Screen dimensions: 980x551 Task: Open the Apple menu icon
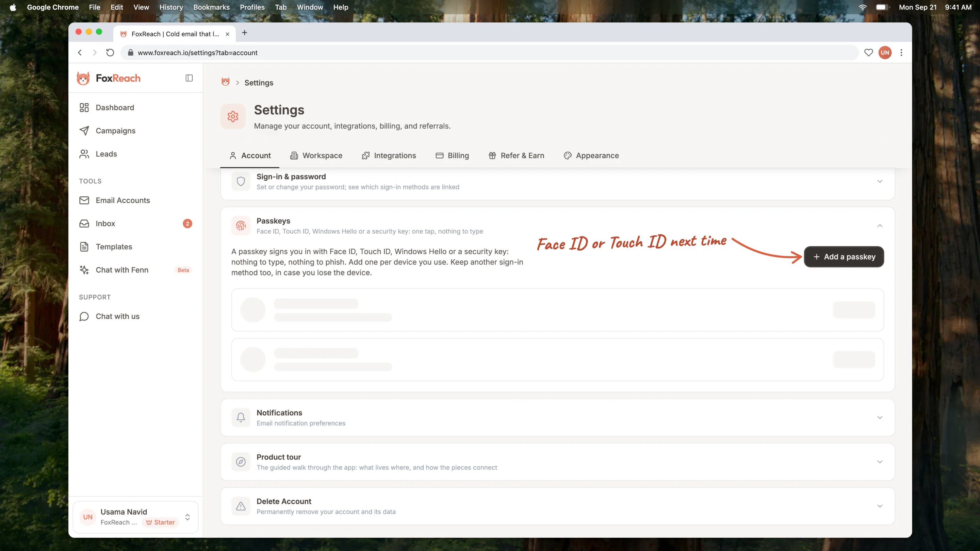click(13, 7)
